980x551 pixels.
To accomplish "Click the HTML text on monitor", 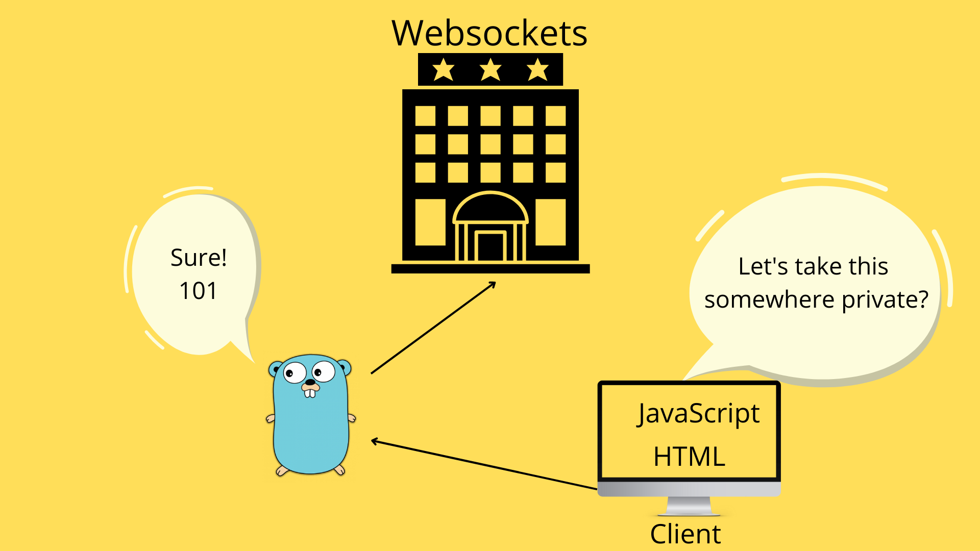I will (689, 456).
